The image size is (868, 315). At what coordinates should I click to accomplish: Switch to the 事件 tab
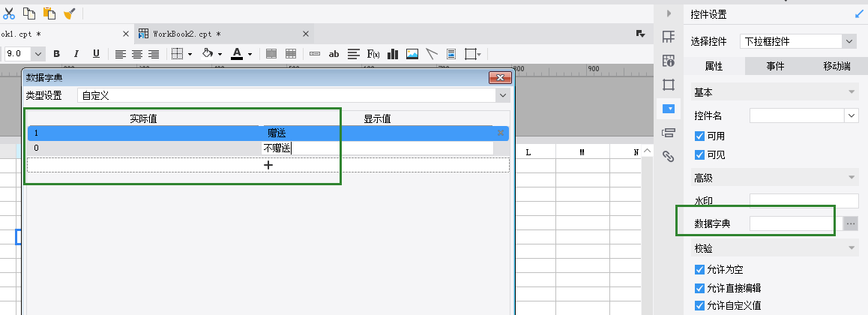tap(775, 66)
